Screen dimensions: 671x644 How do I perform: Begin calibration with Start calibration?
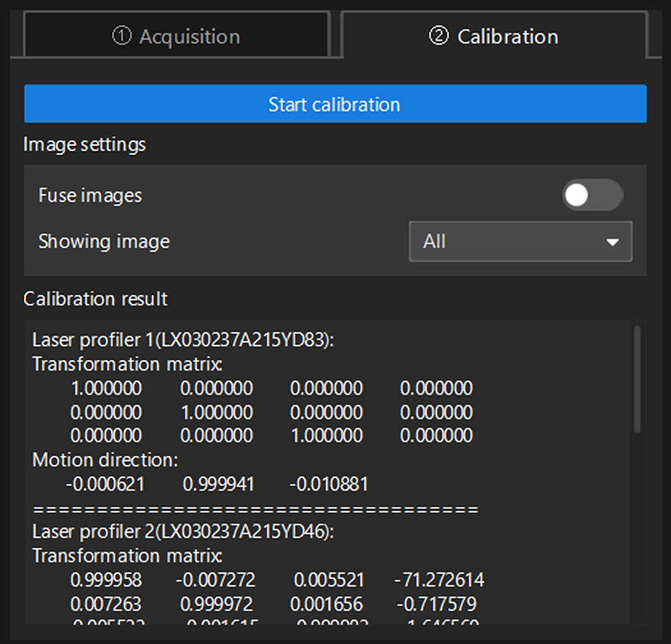coord(335,104)
